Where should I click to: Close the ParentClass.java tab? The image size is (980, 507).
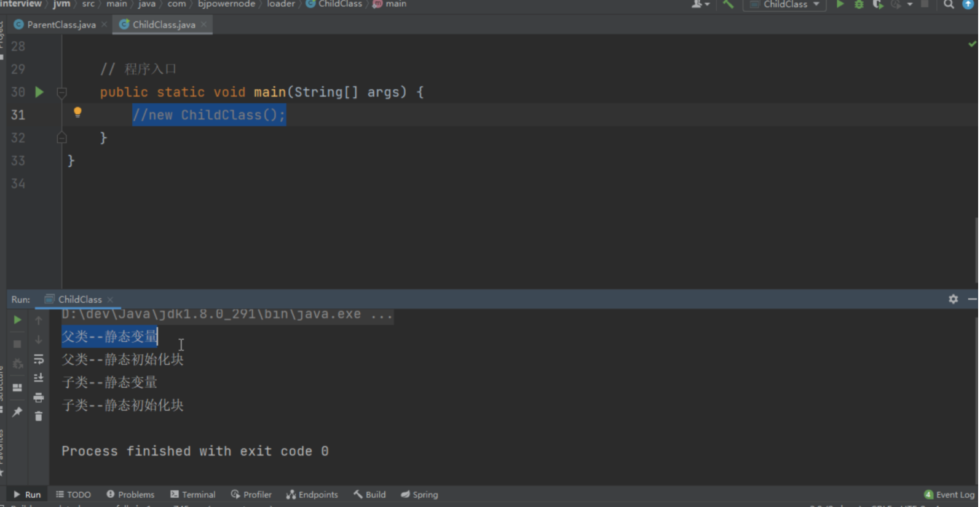[105, 25]
